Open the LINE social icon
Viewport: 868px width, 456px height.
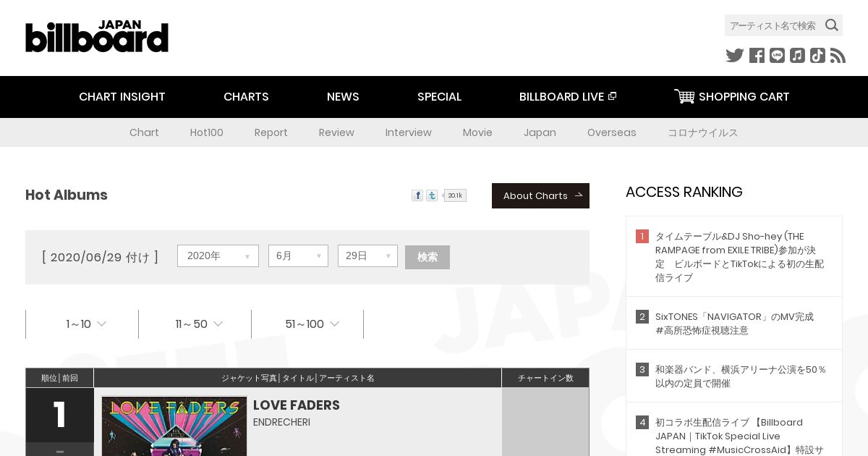click(x=777, y=56)
